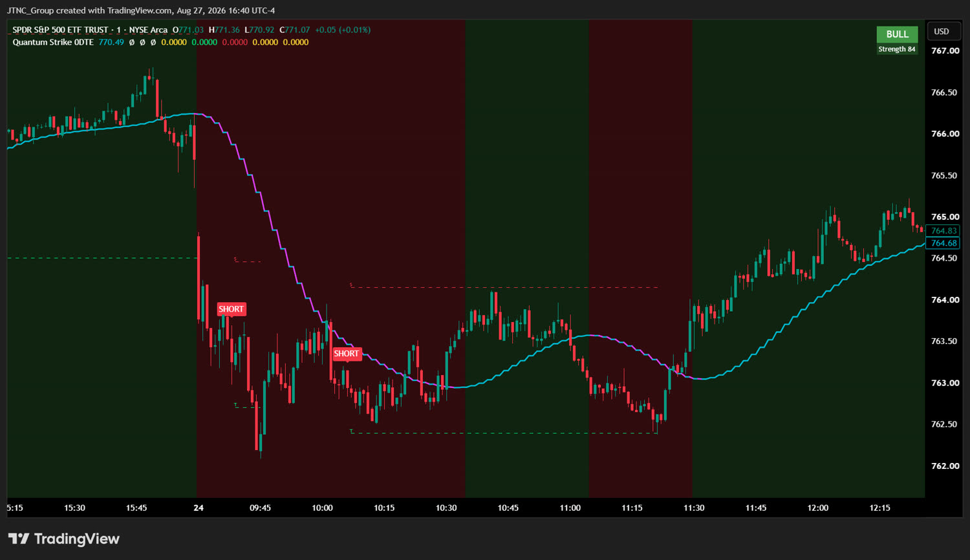Click the SHORT signal label near 10:05
Screen dimensions: 970x560
coord(346,354)
